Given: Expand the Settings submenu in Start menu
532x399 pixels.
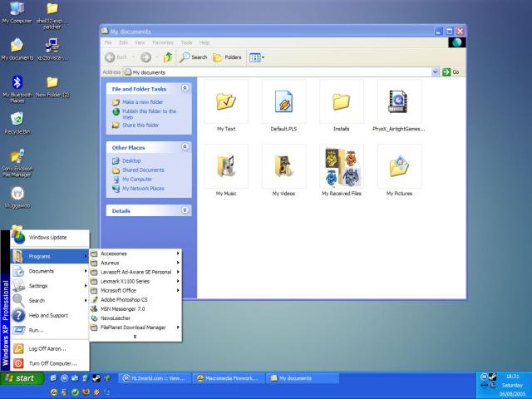Looking at the screenshot, I should (x=50, y=286).
